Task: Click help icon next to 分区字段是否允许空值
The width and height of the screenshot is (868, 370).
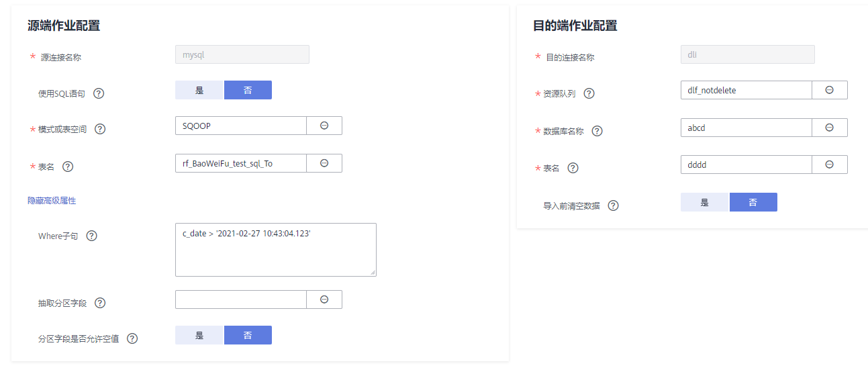Action: (132, 338)
